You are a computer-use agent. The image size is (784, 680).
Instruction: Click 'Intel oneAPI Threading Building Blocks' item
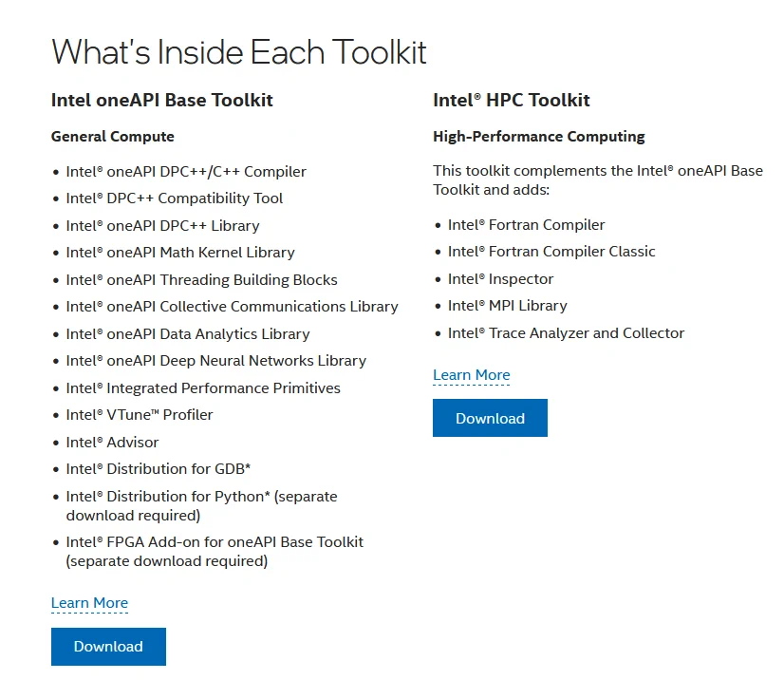pos(201,280)
